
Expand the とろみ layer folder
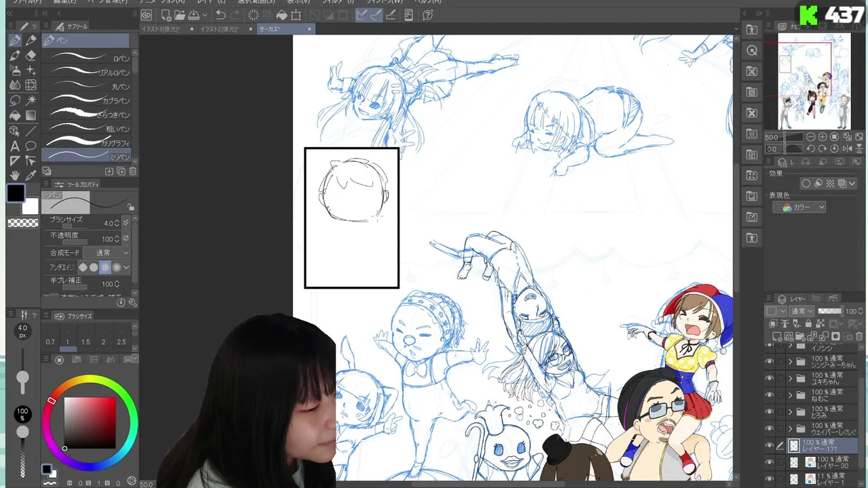coord(790,412)
